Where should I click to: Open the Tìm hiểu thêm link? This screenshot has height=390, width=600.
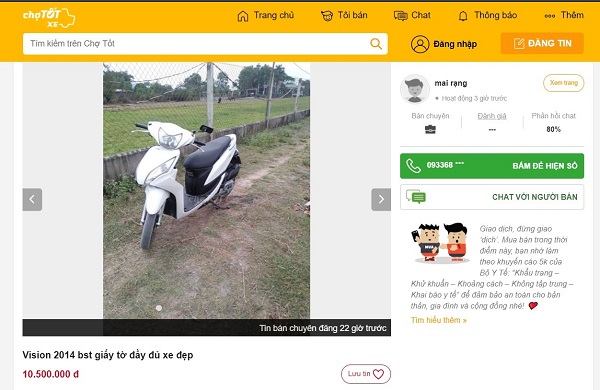tap(439, 320)
